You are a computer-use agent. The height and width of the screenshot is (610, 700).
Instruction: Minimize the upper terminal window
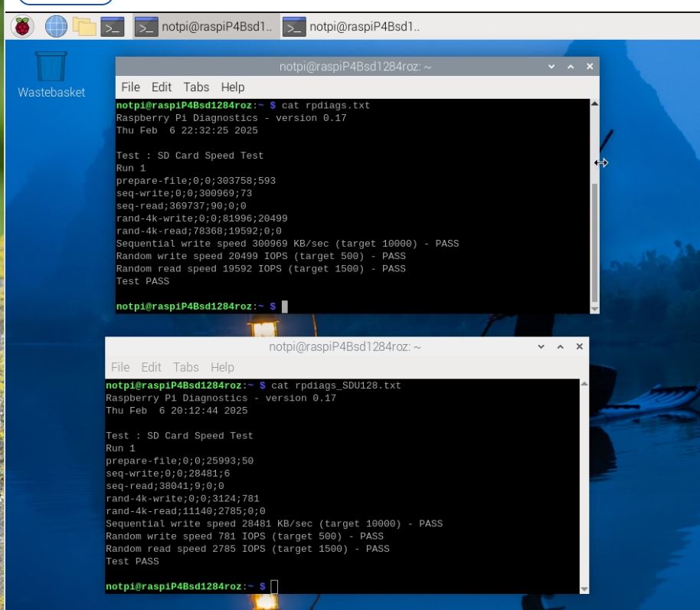point(551,67)
